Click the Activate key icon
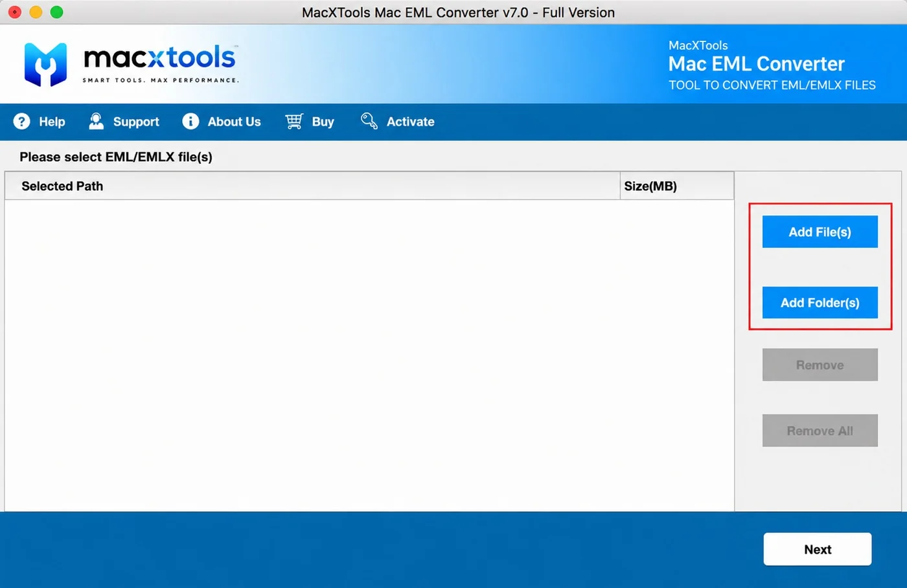Viewport: 907px width, 588px height. click(x=369, y=121)
